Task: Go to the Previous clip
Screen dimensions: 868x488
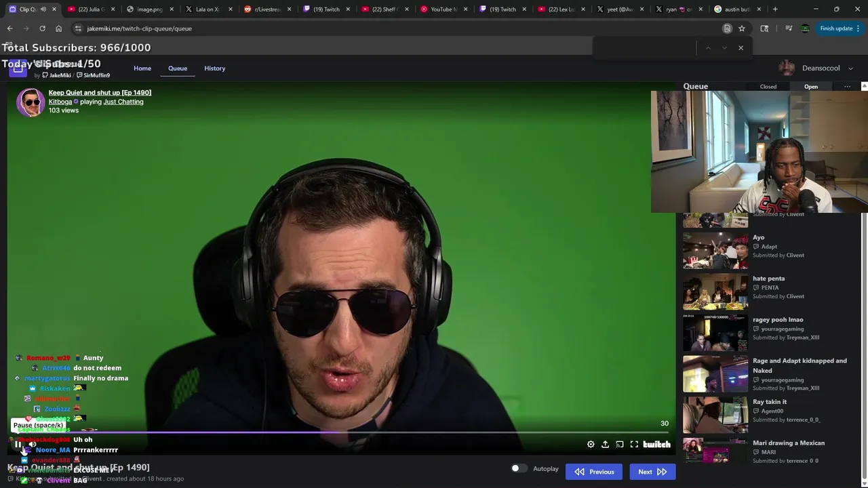Action: [594, 472]
